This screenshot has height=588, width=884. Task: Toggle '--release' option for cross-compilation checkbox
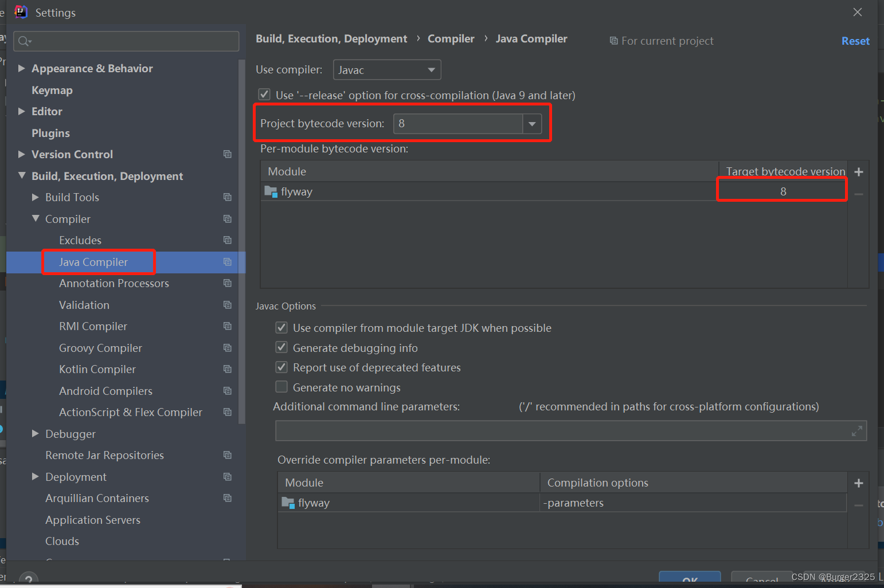point(264,95)
